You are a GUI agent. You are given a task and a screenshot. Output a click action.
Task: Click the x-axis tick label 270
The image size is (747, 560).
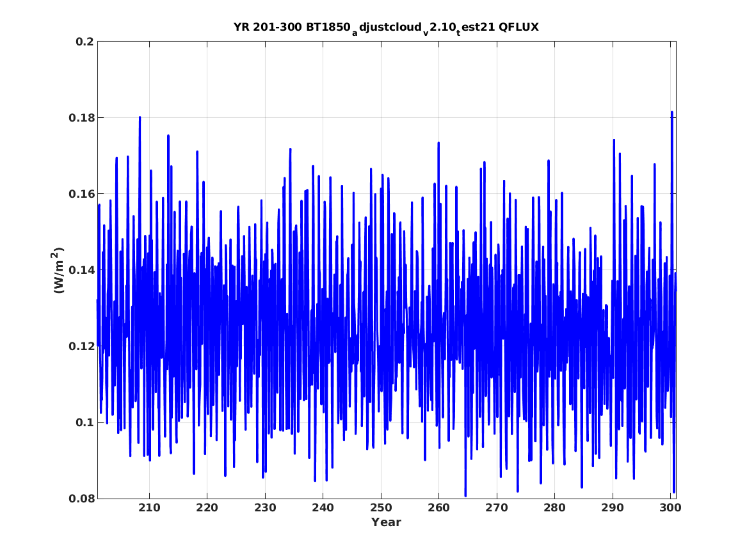[x=497, y=508]
